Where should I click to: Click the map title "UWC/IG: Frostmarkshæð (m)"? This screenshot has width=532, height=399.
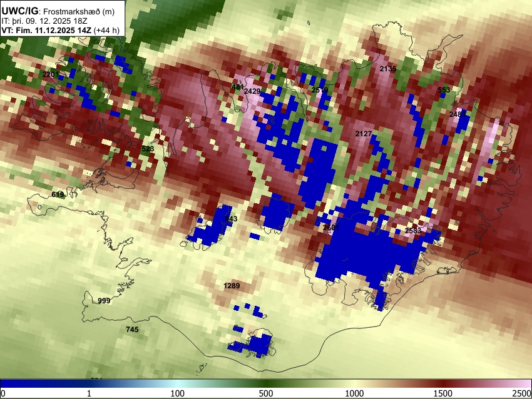[58, 11]
